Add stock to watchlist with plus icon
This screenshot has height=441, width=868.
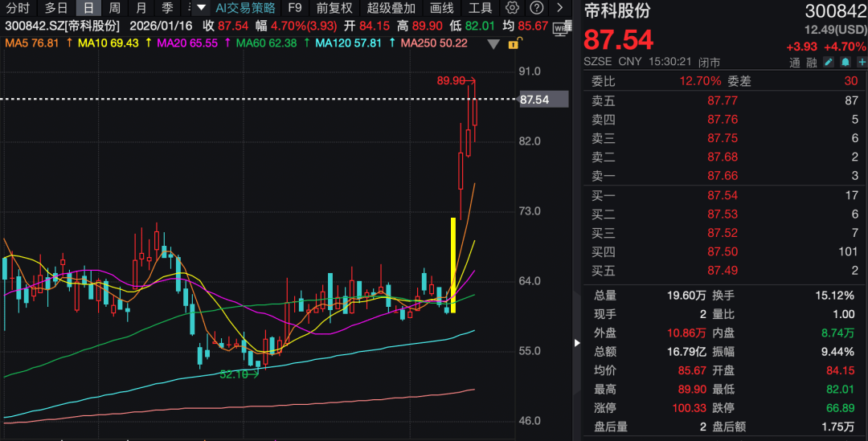860,62
